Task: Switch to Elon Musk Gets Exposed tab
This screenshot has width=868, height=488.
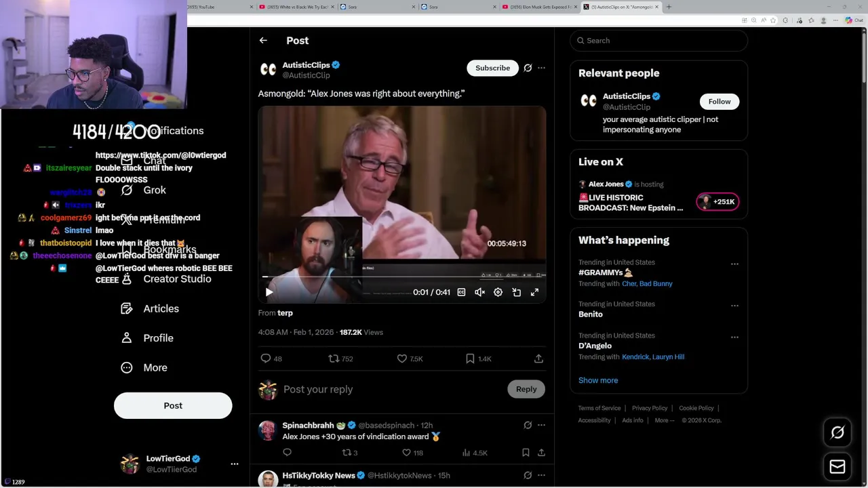Action: tap(540, 7)
